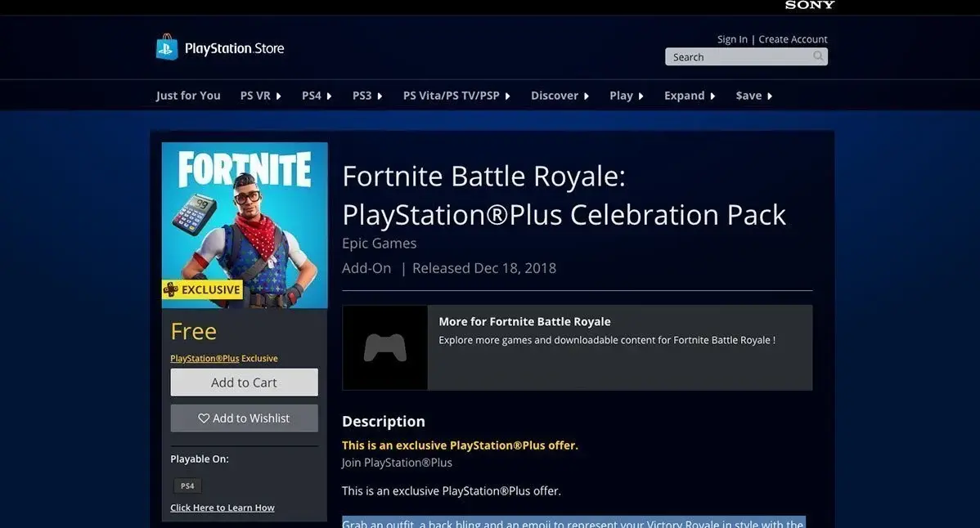Screen dimensions: 980x528
Task: Click the PS4 platform badge
Action: point(187,485)
